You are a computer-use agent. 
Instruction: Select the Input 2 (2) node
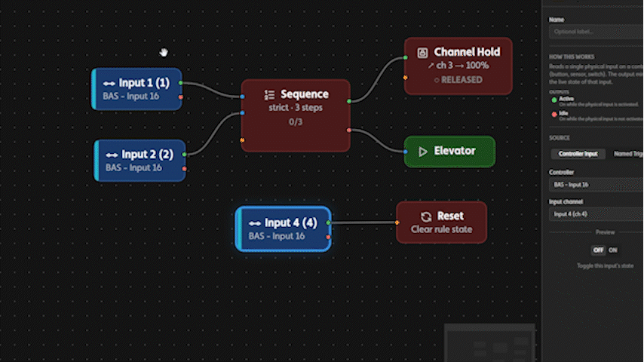pyautogui.click(x=140, y=161)
